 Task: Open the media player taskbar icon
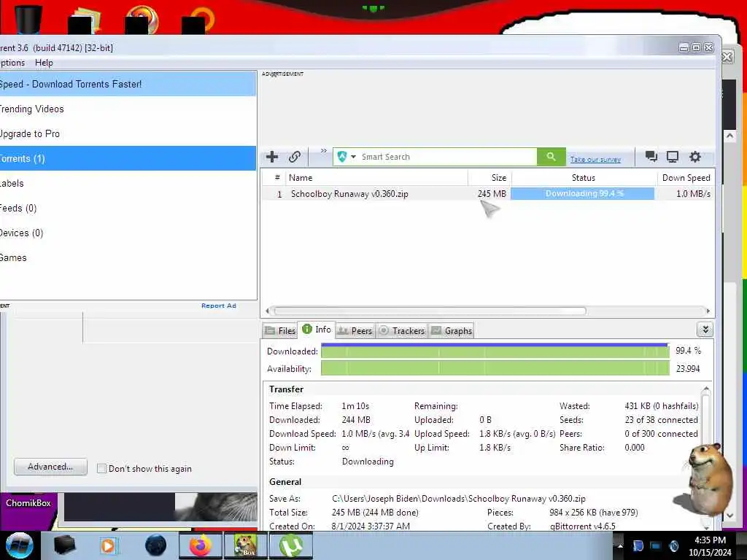(108, 545)
